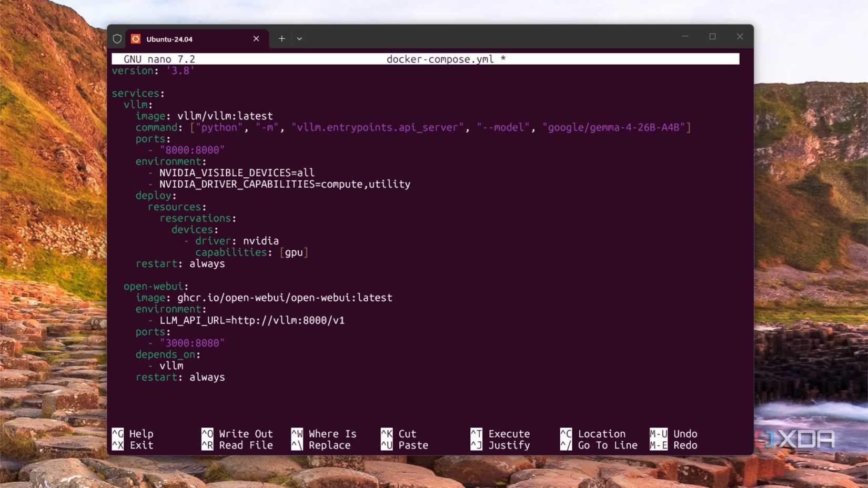Click the ^U Paste shortcut

(x=405, y=445)
